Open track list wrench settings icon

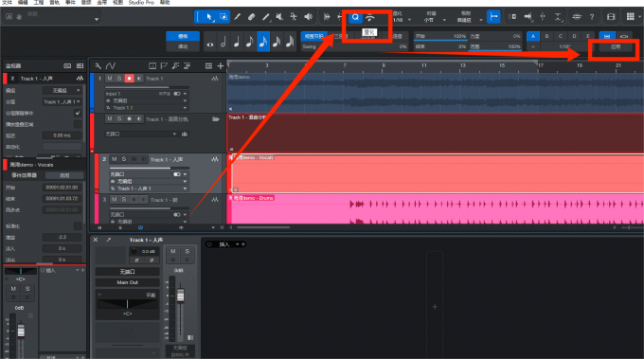point(98,65)
